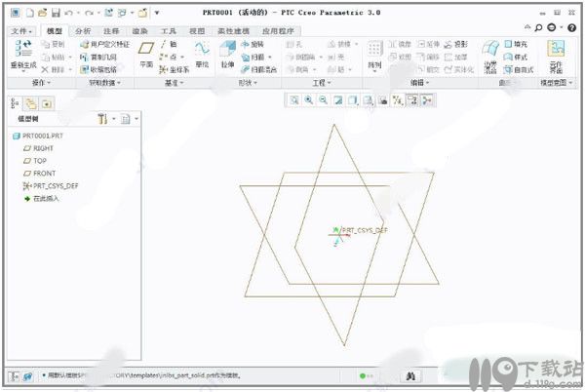Click the Refit view icon in graphics toolbar
Image resolution: width=585 pixels, height=392 pixels.
[294, 100]
